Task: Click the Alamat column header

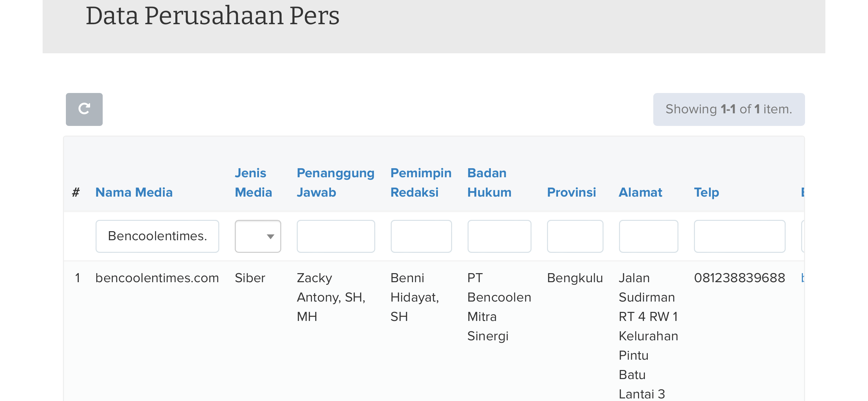Action: (640, 192)
